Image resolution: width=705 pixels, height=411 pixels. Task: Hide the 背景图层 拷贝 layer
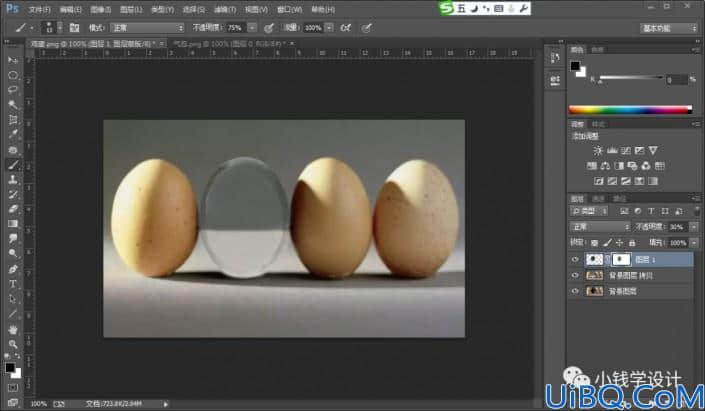575,275
